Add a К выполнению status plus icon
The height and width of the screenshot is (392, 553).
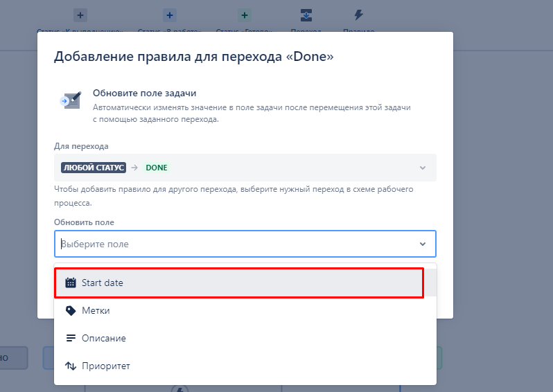point(80,15)
